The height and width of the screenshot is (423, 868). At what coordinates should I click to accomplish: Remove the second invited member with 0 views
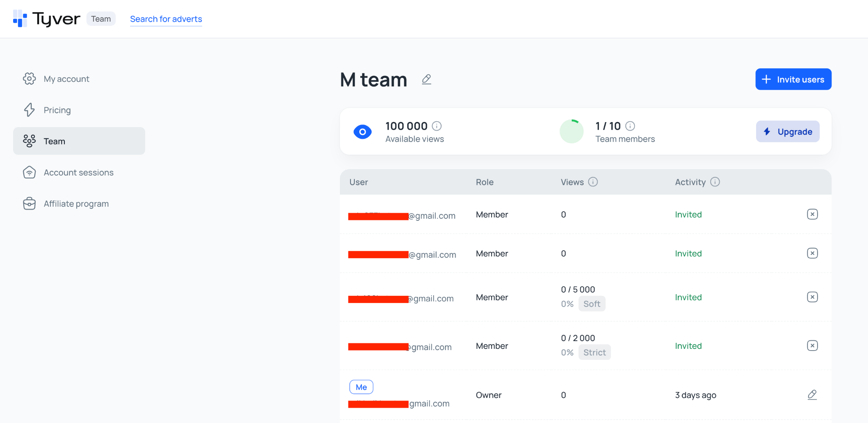(x=812, y=253)
